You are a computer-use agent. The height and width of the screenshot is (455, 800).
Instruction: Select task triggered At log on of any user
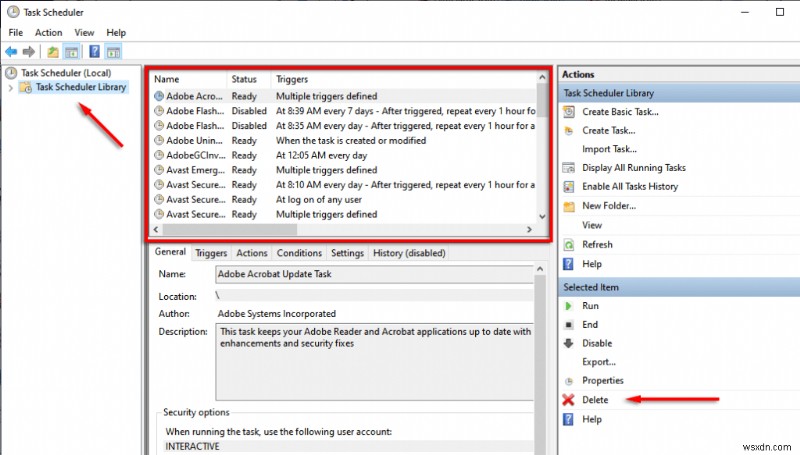tap(344, 199)
